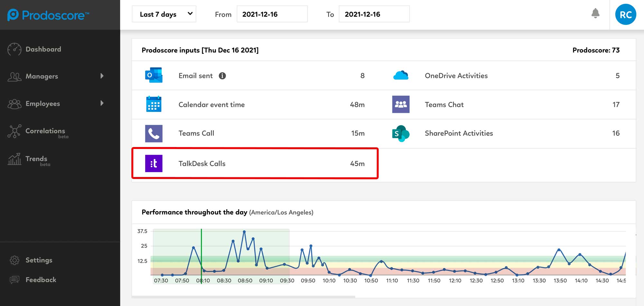Screen dimensions: 644x306
Task: Click the From date field
Action: 272,14
